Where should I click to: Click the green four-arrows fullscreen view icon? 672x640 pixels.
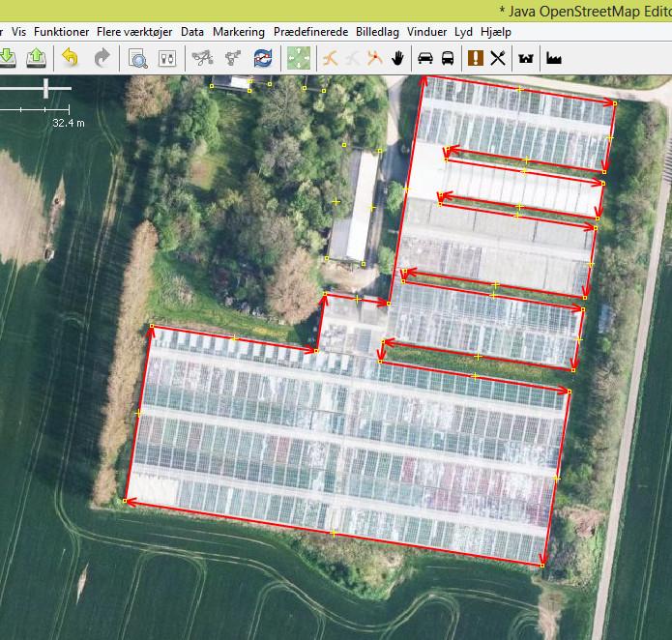[x=298, y=58]
